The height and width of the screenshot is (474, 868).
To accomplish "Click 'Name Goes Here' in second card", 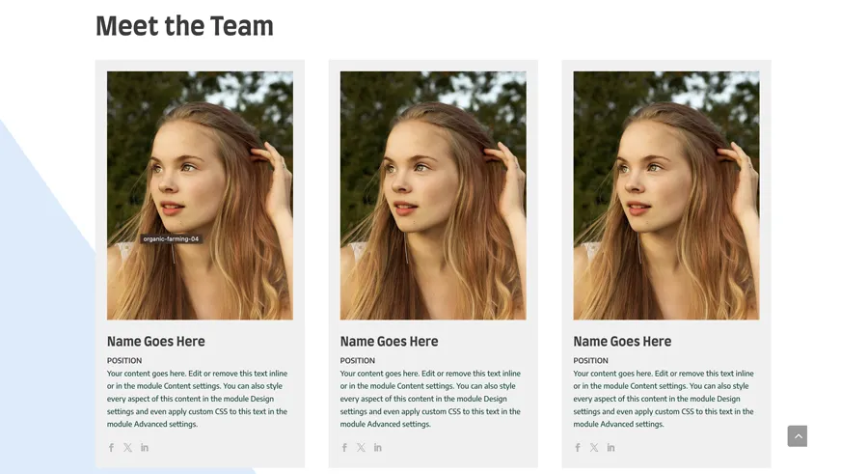I will (389, 342).
